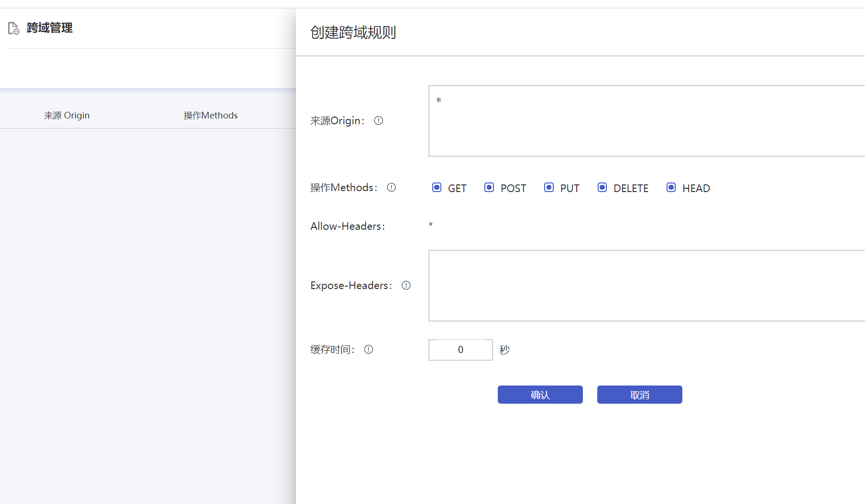Uncheck the PUT method option

(549, 187)
